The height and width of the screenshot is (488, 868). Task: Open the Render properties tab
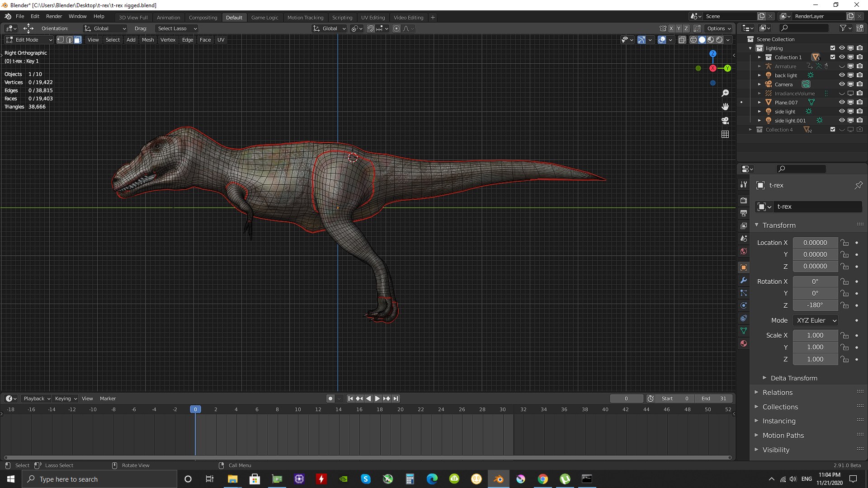click(744, 200)
